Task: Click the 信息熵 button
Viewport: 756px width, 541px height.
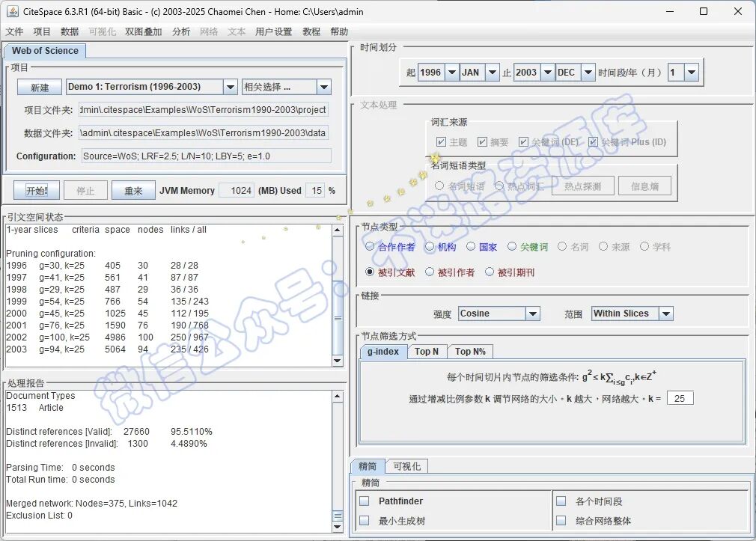Action: click(644, 186)
